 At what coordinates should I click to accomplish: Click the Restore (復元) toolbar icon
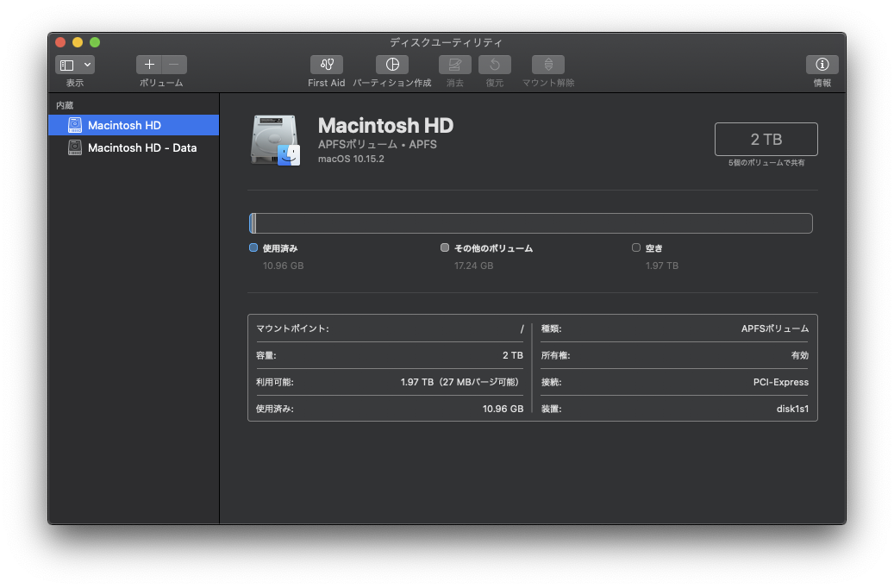[x=495, y=65]
